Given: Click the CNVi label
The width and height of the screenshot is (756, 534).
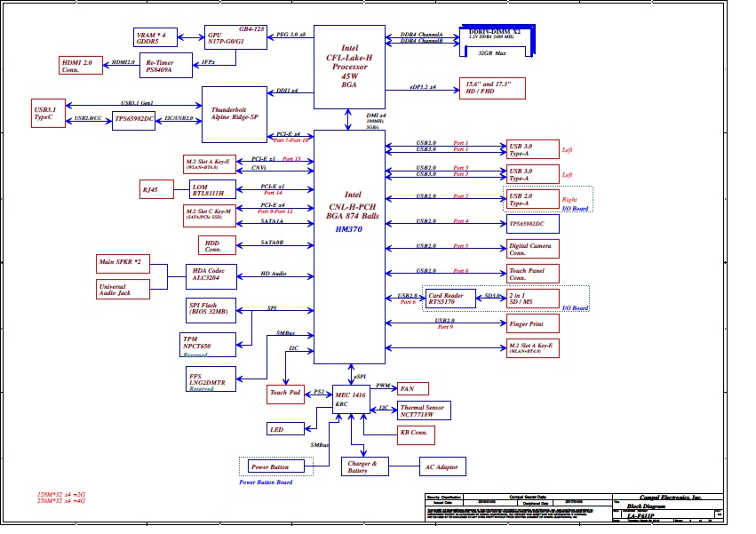Looking at the screenshot, I should click(x=259, y=167).
